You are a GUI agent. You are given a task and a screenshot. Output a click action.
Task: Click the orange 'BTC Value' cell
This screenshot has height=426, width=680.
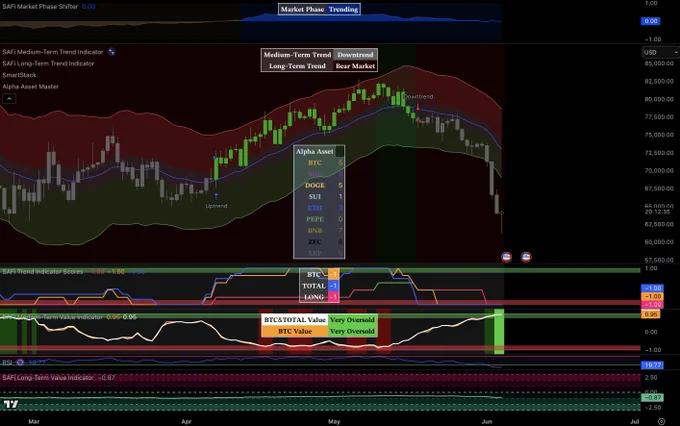(295, 331)
